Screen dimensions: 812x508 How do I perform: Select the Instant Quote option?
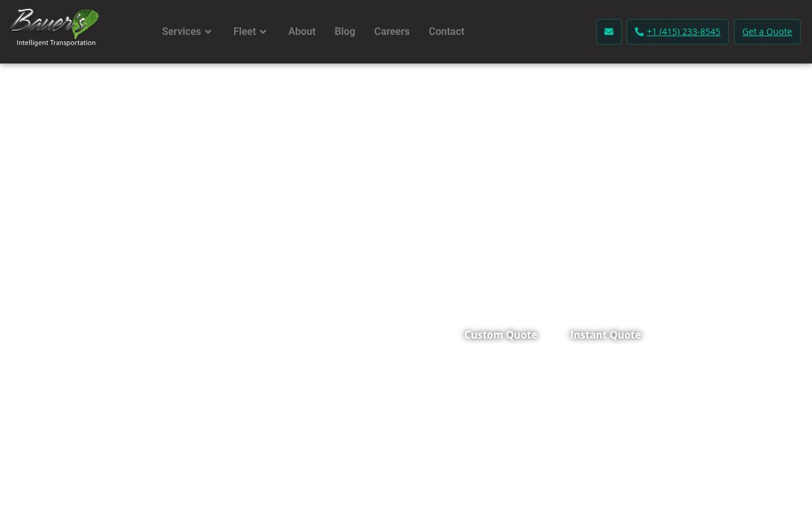pyautogui.click(x=605, y=335)
